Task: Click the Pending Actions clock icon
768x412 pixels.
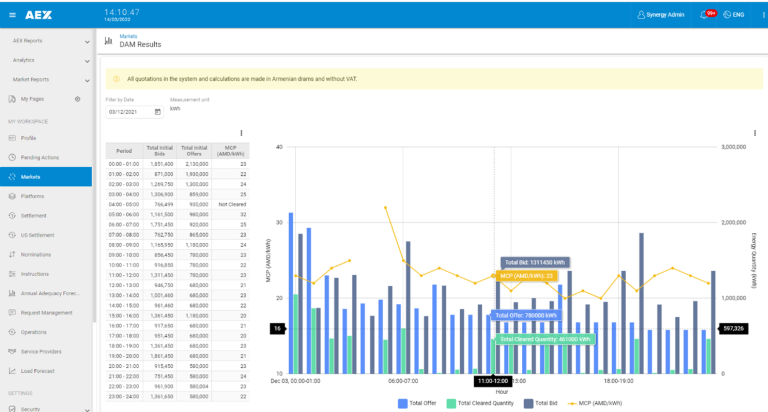Action: 12,157
